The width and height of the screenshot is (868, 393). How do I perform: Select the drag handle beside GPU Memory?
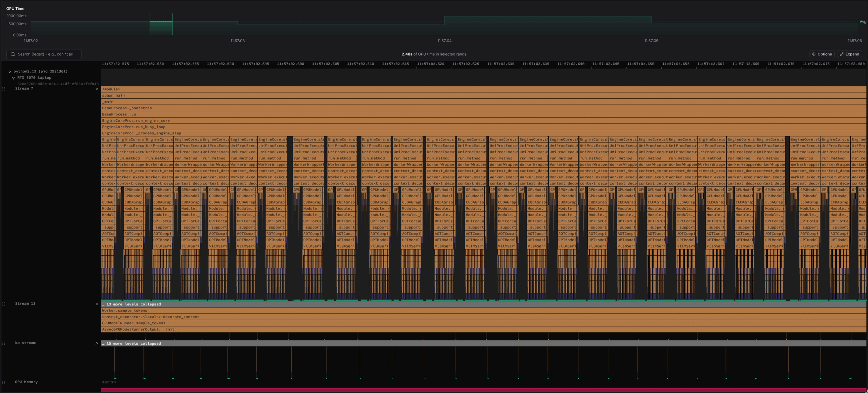point(4,382)
